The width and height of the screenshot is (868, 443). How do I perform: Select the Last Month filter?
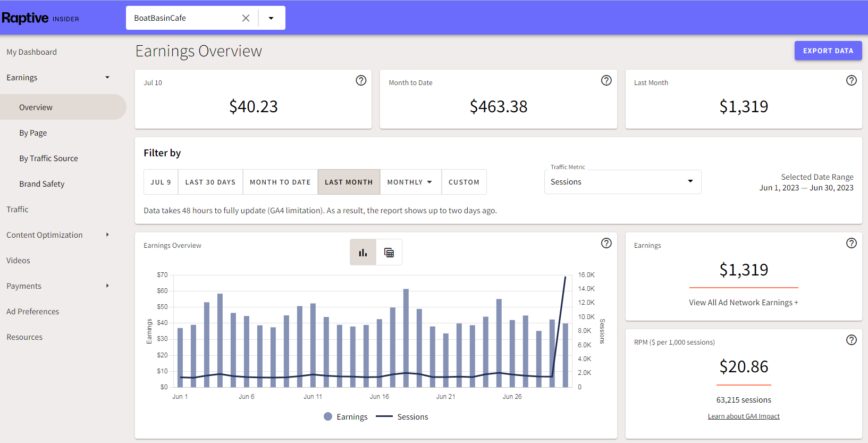coord(349,182)
